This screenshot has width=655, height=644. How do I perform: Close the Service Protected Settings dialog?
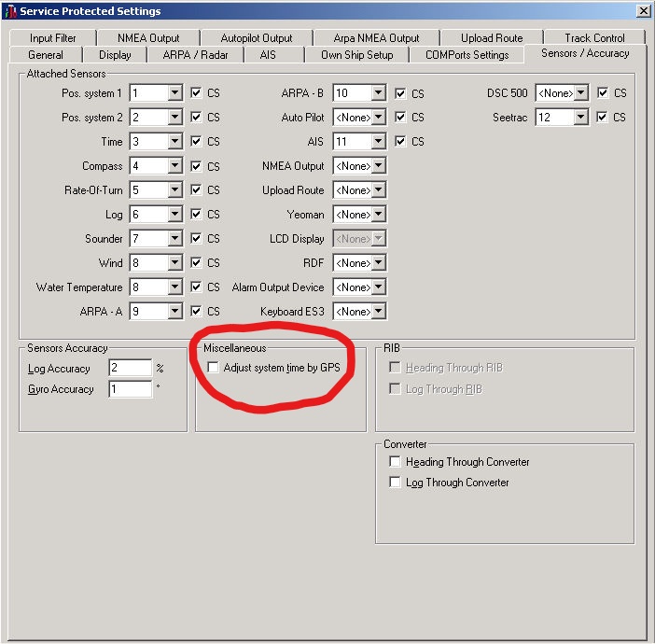click(x=643, y=11)
